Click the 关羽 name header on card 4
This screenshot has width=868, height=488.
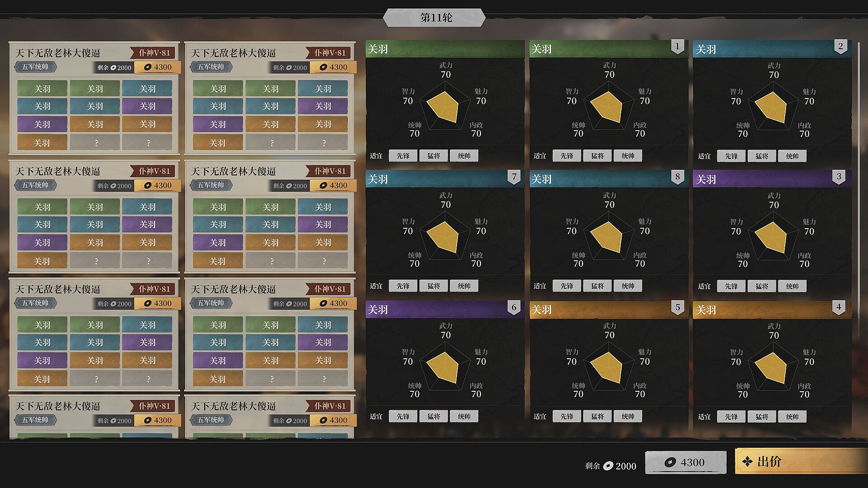(x=772, y=310)
